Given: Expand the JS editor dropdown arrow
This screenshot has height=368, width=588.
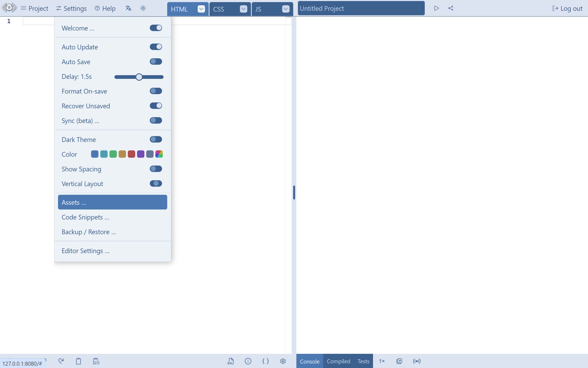Looking at the screenshot, I should coord(286,9).
